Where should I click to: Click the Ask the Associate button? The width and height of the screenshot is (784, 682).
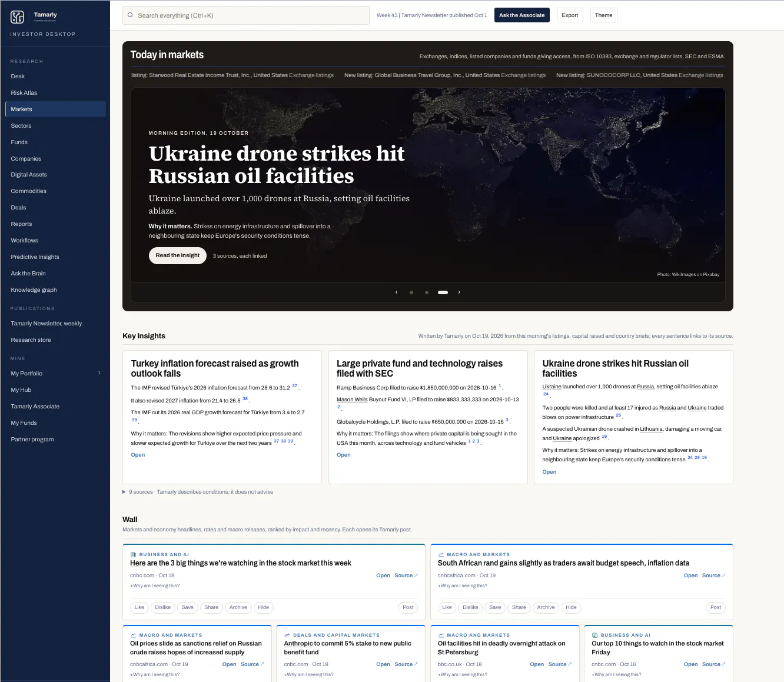(x=522, y=15)
